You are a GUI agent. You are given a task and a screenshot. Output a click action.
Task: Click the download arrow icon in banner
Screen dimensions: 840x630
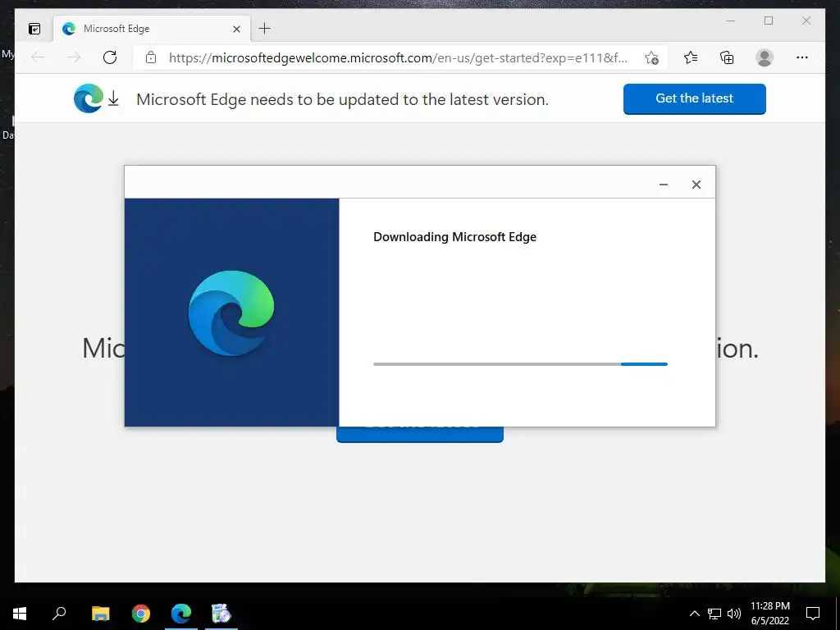coord(113,98)
